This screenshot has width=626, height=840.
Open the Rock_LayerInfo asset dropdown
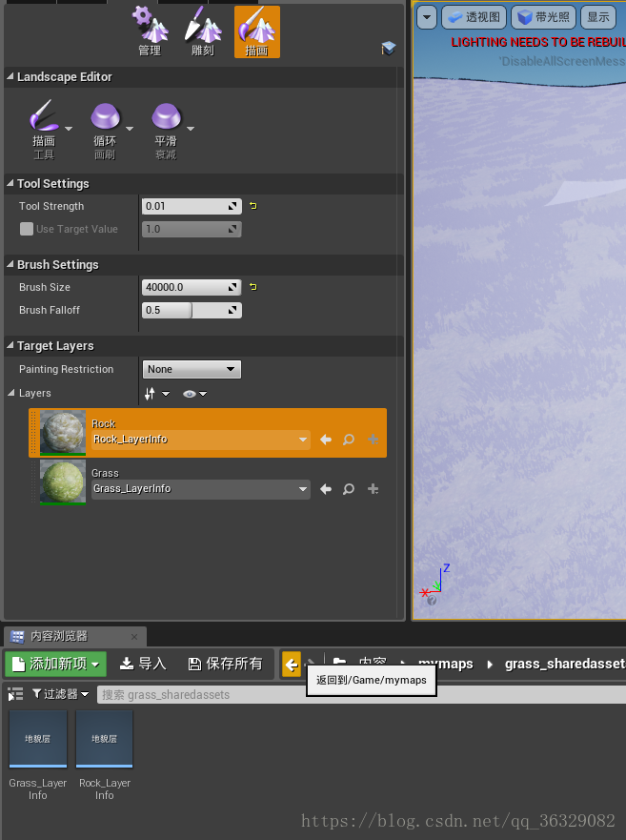201,440
